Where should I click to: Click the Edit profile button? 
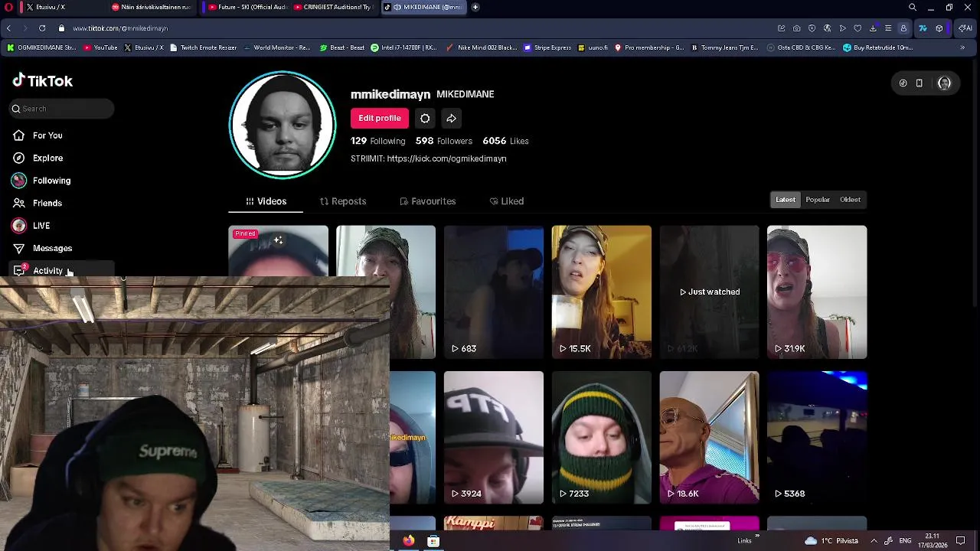380,118
